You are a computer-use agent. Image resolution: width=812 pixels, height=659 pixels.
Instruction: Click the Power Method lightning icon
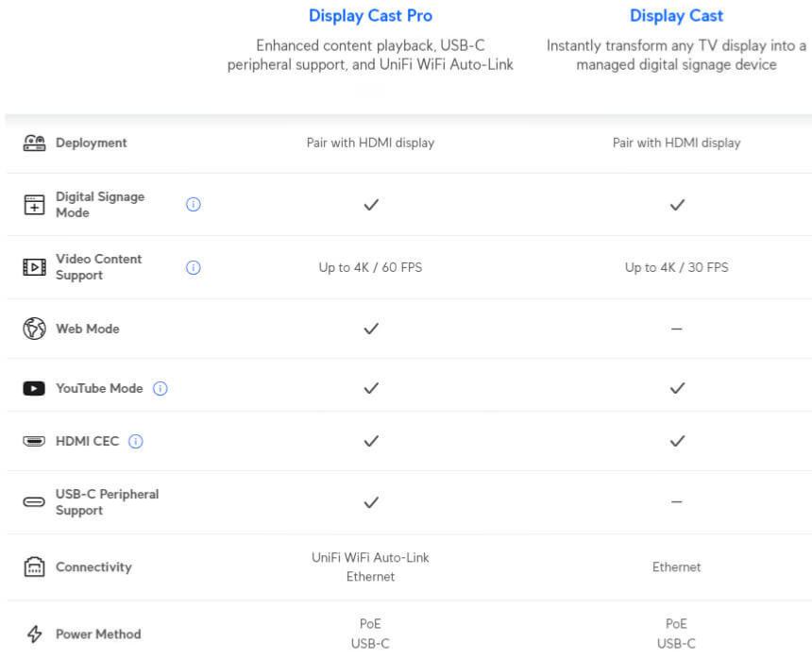pos(34,634)
